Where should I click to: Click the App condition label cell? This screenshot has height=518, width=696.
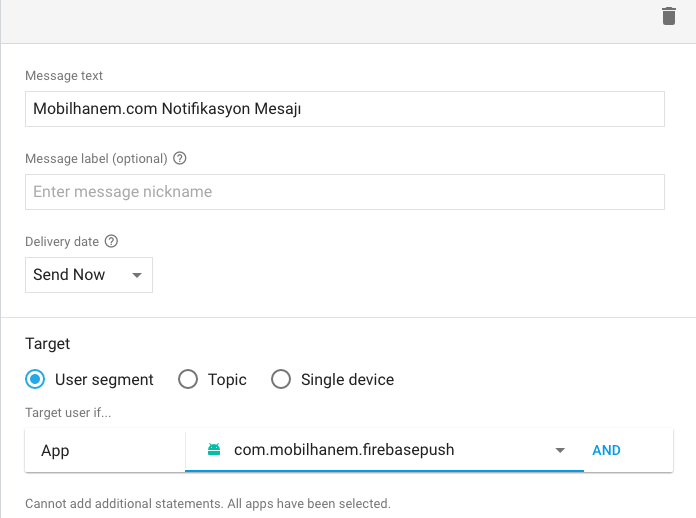[105, 450]
